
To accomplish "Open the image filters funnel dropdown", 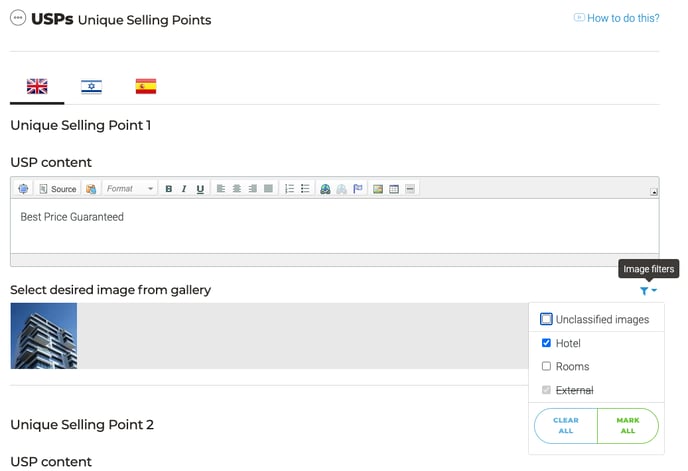I will coord(648,291).
